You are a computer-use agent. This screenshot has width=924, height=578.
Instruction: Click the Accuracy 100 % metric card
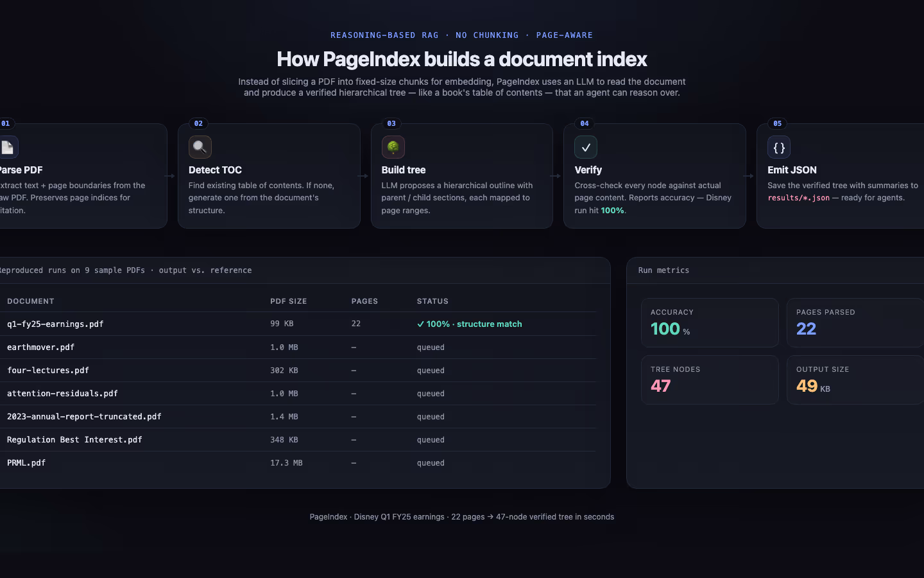click(710, 322)
